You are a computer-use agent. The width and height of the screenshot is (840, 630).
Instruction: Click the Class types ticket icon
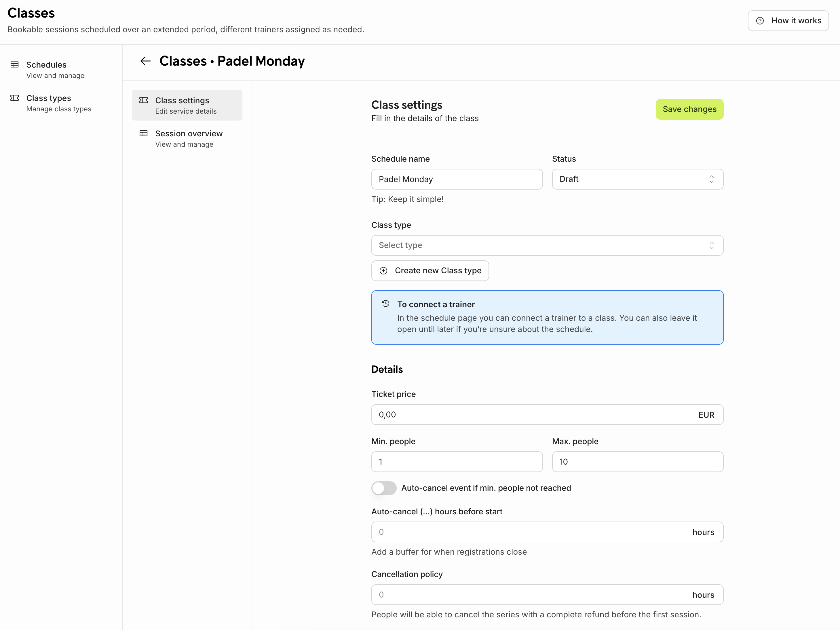(14, 98)
